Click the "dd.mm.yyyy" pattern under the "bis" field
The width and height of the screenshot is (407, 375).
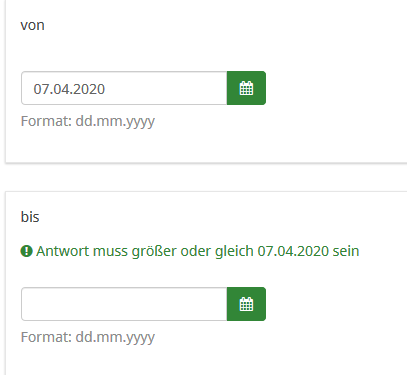click(115, 338)
